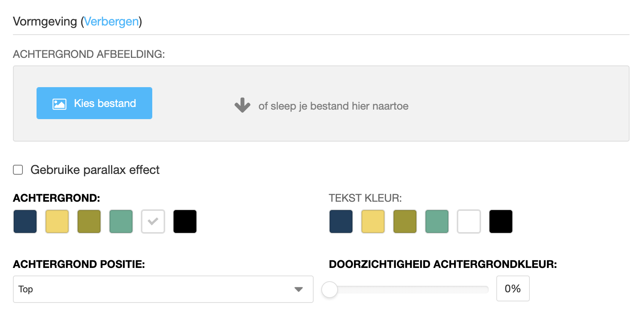Choose olive green background color swatch

tap(89, 221)
